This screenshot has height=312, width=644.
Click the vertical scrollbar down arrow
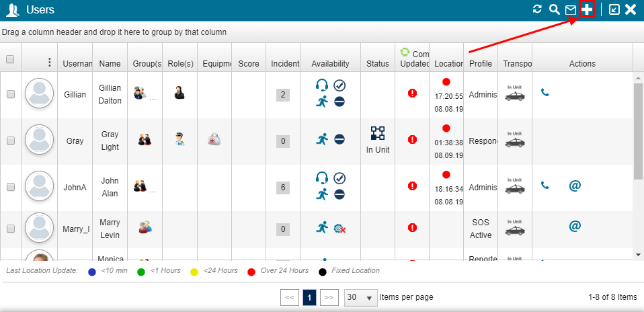[638, 255]
